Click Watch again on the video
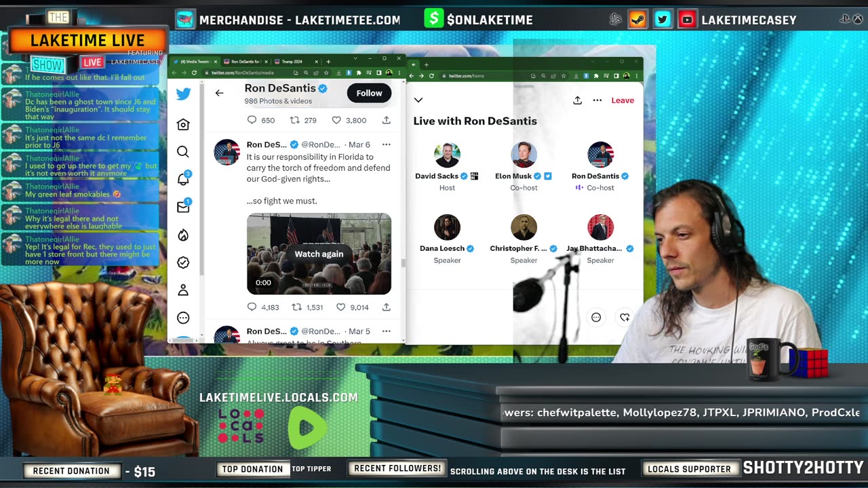 click(x=319, y=253)
